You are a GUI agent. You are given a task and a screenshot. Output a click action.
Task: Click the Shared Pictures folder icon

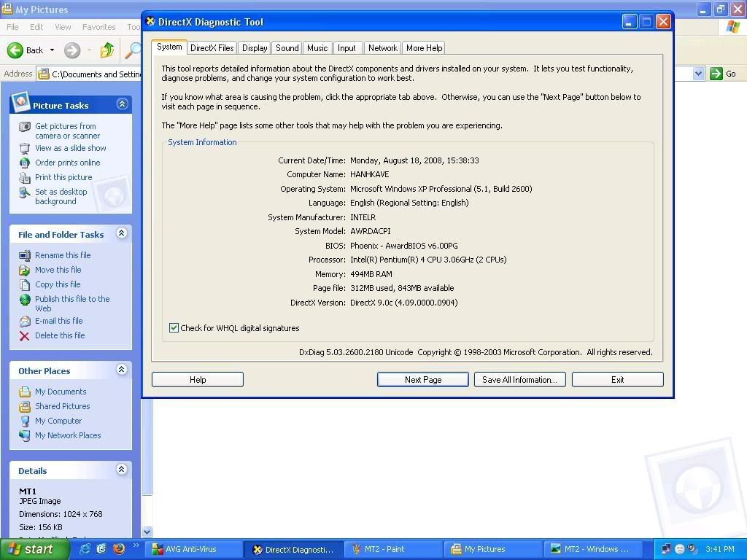(25, 407)
